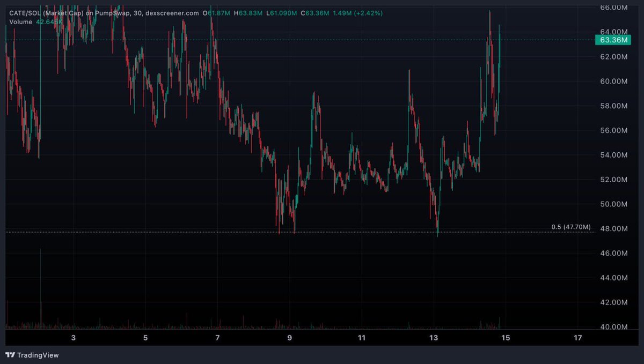Click the 62.00M price axis label
Screen dimensions: 644x364
[x=614, y=57]
